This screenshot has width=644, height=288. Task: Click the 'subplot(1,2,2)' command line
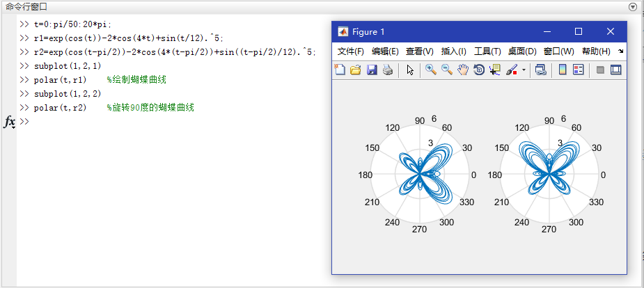click(68, 94)
